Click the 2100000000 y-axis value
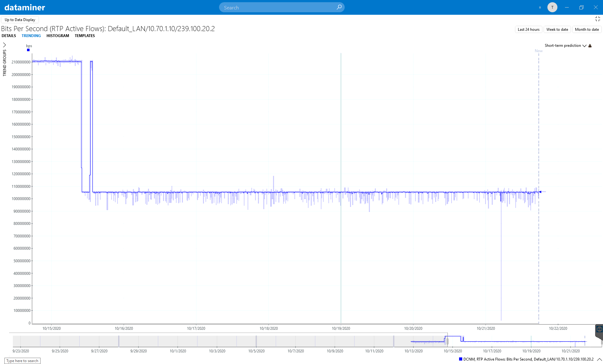This screenshot has height=364, width=603. pos(21,62)
